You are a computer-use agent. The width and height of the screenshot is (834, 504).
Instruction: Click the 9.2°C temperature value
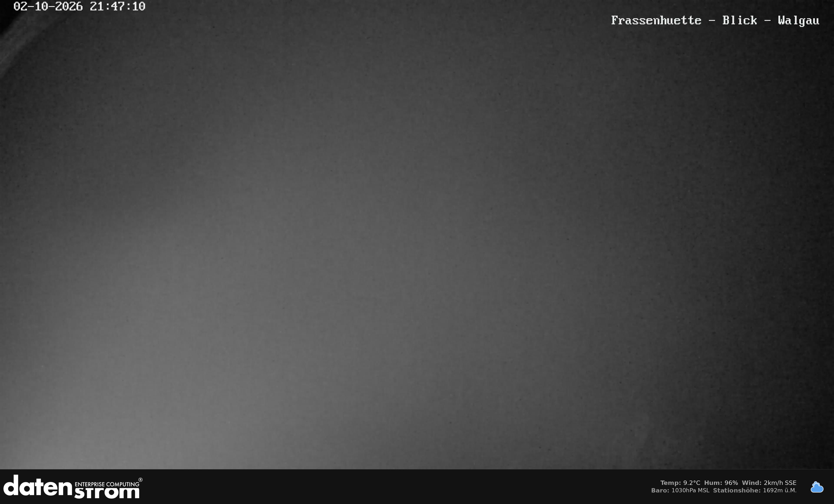click(692, 483)
